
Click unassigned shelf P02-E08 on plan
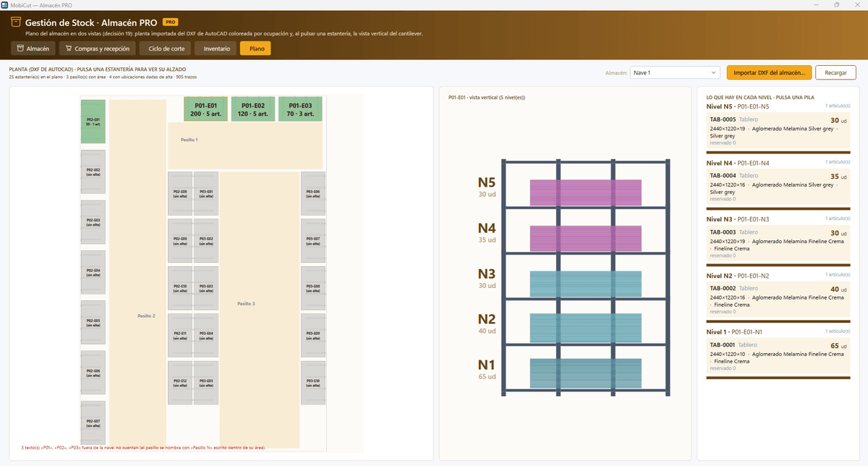click(180, 193)
